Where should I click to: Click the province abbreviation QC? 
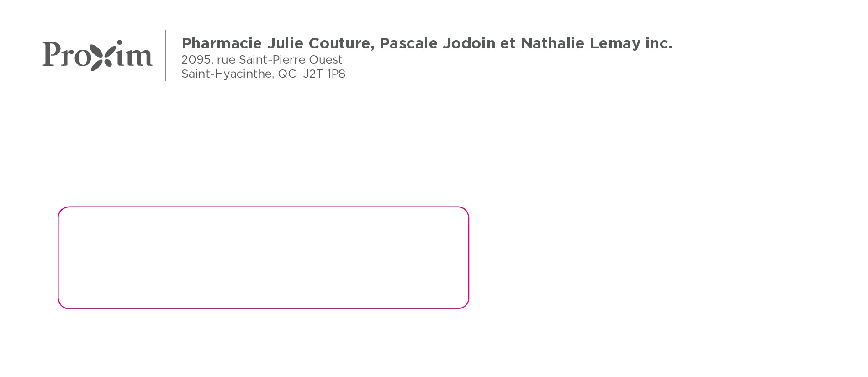(x=287, y=74)
